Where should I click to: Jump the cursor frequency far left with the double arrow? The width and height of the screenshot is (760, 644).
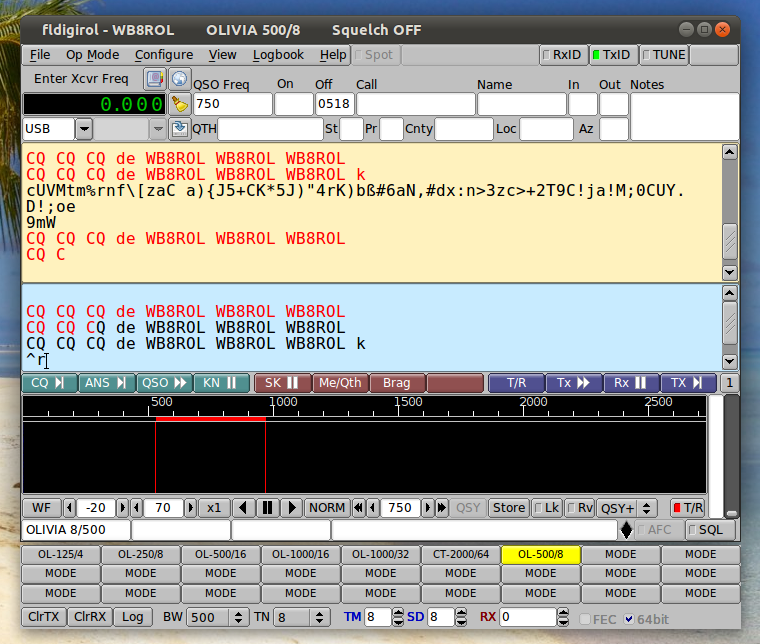[x=359, y=508]
